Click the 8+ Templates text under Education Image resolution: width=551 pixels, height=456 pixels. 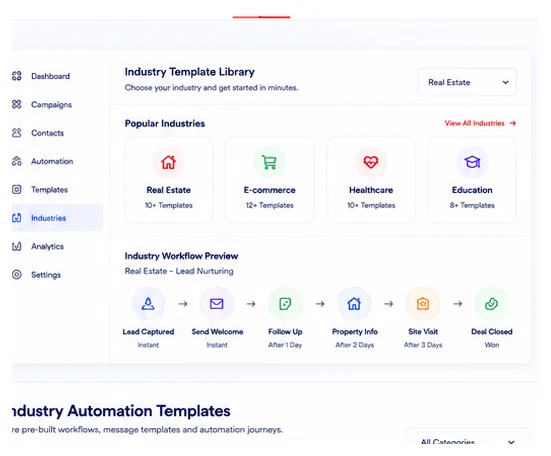tap(472, 205)
